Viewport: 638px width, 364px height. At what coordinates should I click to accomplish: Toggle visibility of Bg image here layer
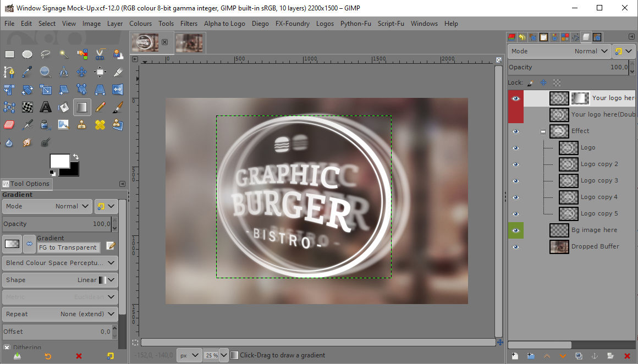point(515,230)
